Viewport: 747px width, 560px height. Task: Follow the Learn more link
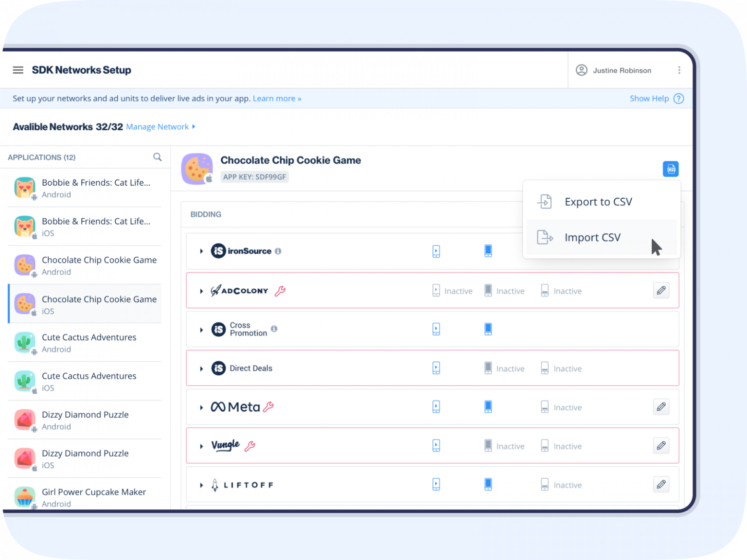click(277, 99)
